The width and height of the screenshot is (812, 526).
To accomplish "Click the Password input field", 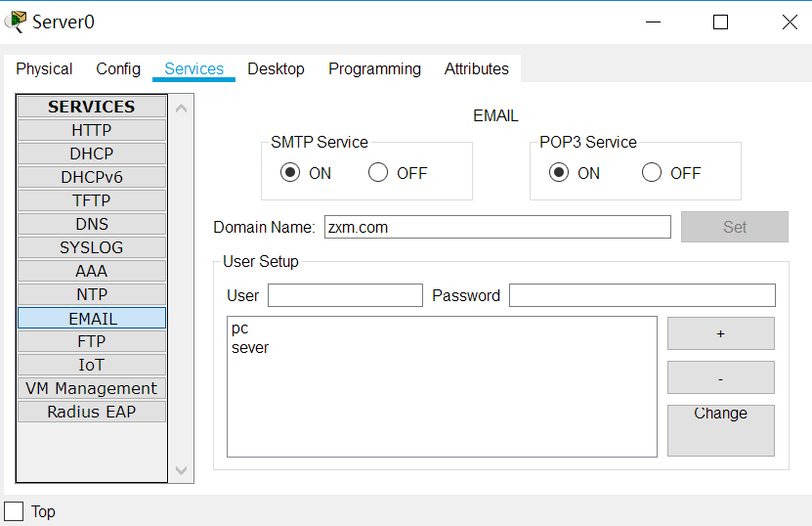I will [x=642, y=295].
